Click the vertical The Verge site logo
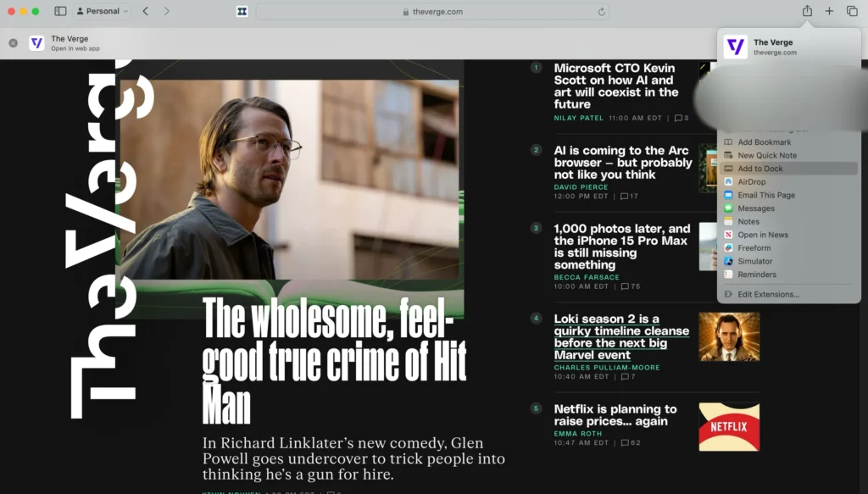The height and width of the screenshot is (494, 868). click(x=108, y=239)
